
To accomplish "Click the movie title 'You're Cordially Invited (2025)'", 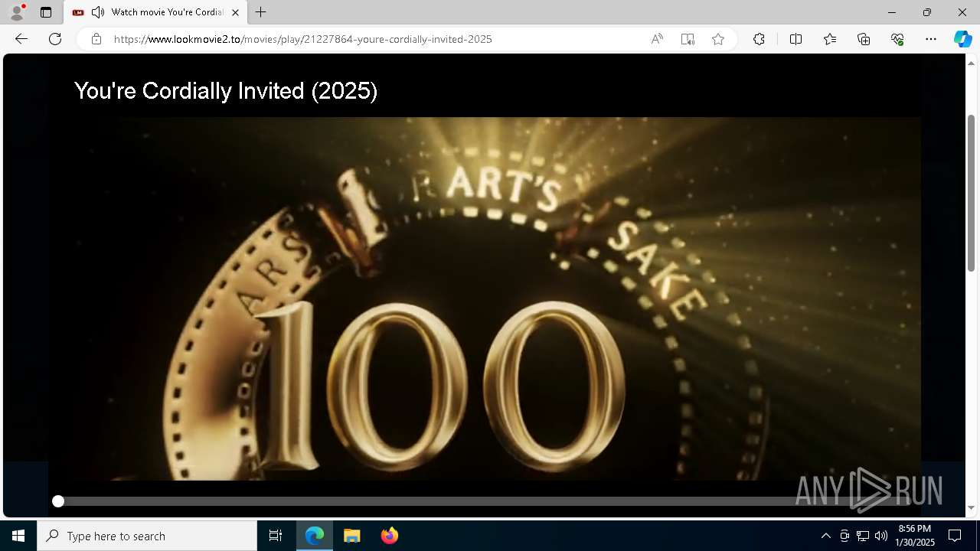I will pyautogui.click(x=226, y=91).
